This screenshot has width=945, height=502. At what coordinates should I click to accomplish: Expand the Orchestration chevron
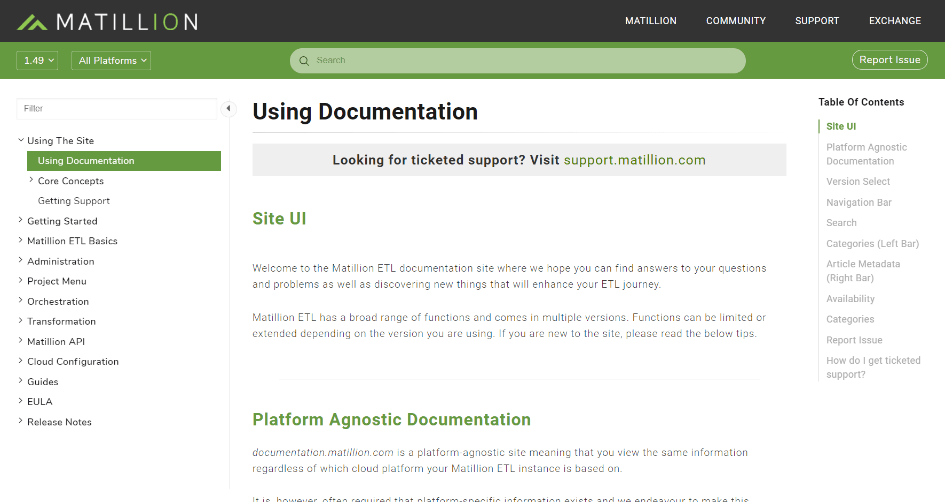pyautogui.click(x=20, y=301)
